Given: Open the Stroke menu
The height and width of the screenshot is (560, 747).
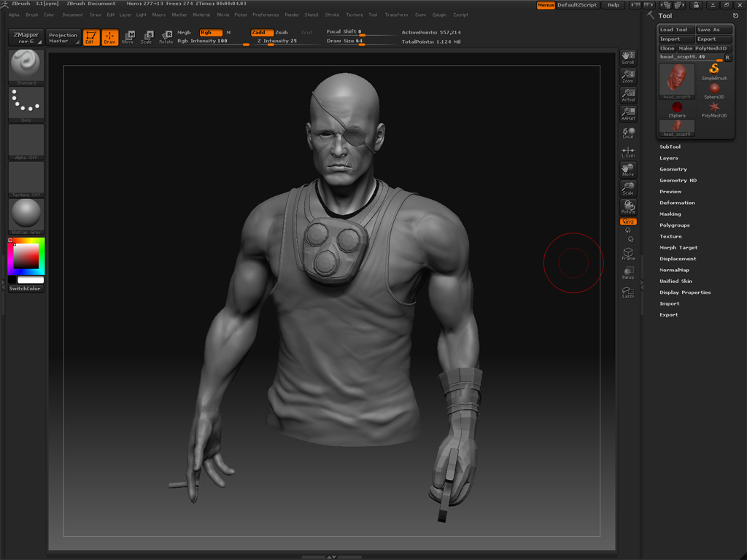Looking at the screenshot, I should coord(332,15).
